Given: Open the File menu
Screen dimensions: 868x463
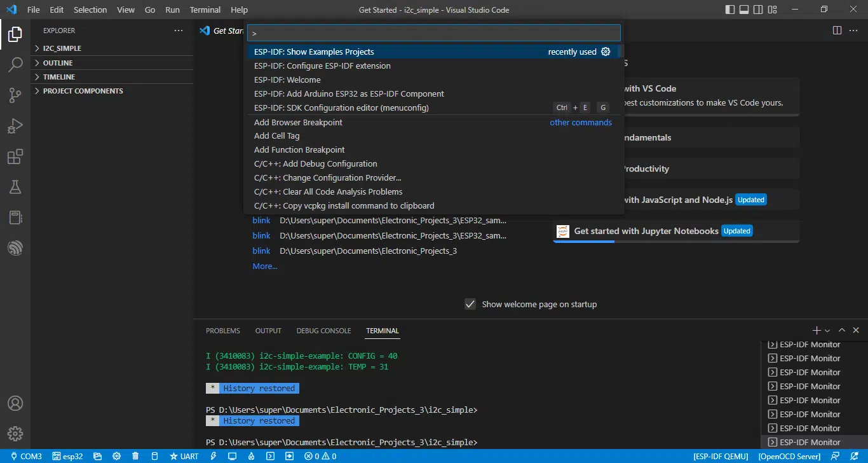Looking at the screenshot, I should pos(34,10).
